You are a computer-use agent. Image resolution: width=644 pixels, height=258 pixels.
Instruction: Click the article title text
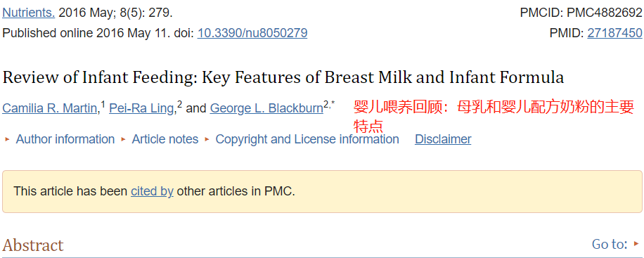click(283, 77)
